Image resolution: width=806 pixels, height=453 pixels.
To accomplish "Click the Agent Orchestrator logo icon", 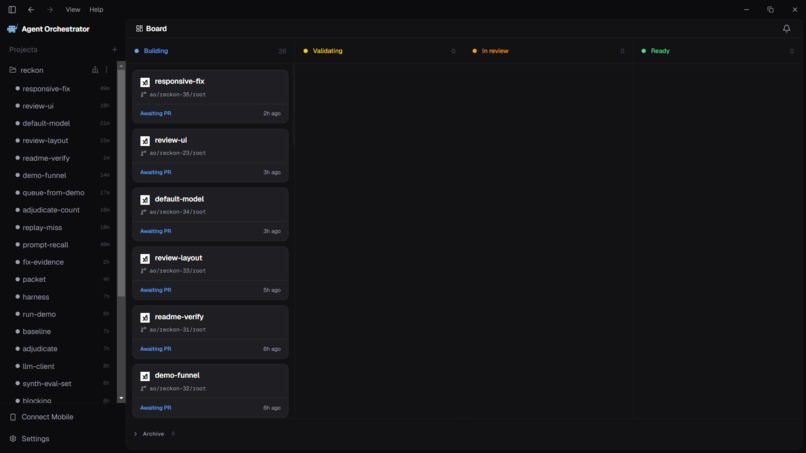I will coord(12,29).
